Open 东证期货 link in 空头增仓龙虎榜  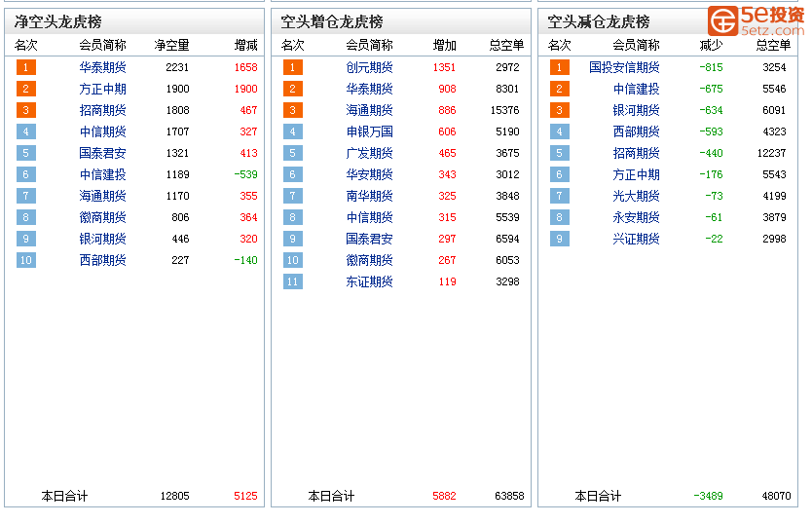tap(369, 281)
